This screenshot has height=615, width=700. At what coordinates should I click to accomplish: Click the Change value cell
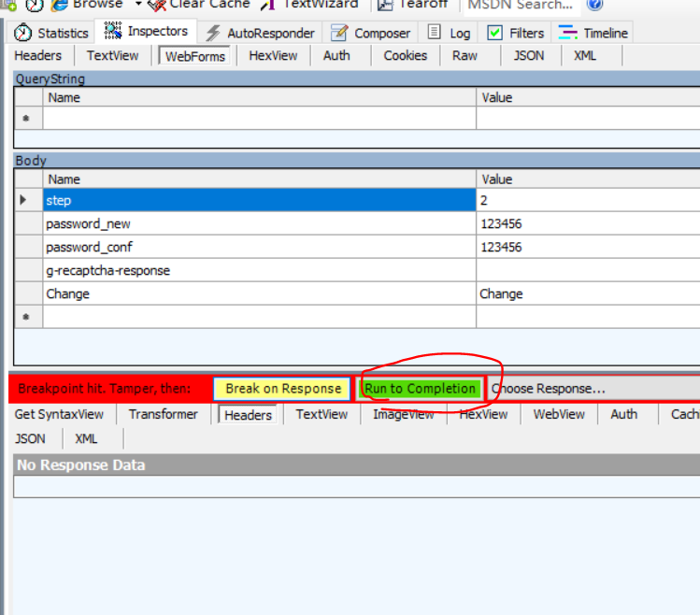tap(589, 293)
